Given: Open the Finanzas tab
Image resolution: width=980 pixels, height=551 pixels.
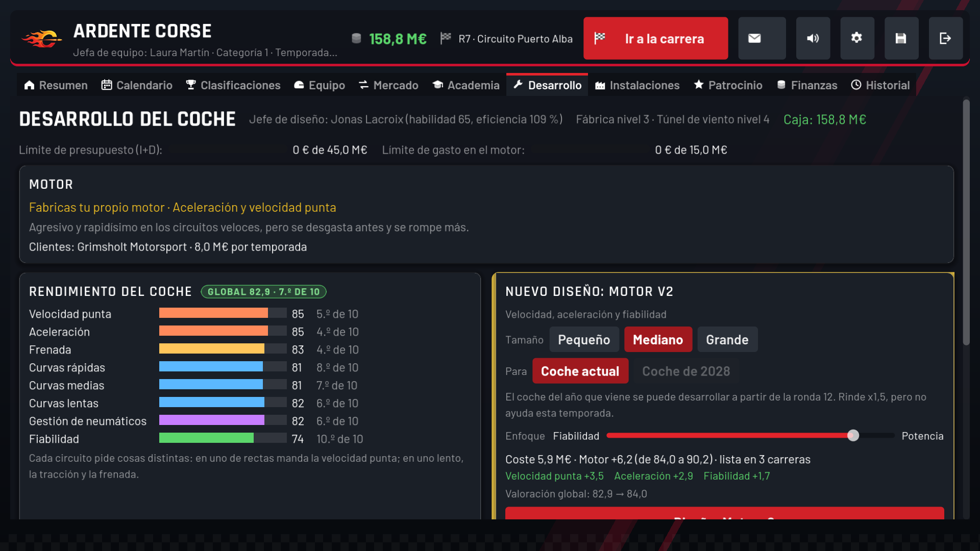Looking at the screenshot, I should tap(807, 85).
